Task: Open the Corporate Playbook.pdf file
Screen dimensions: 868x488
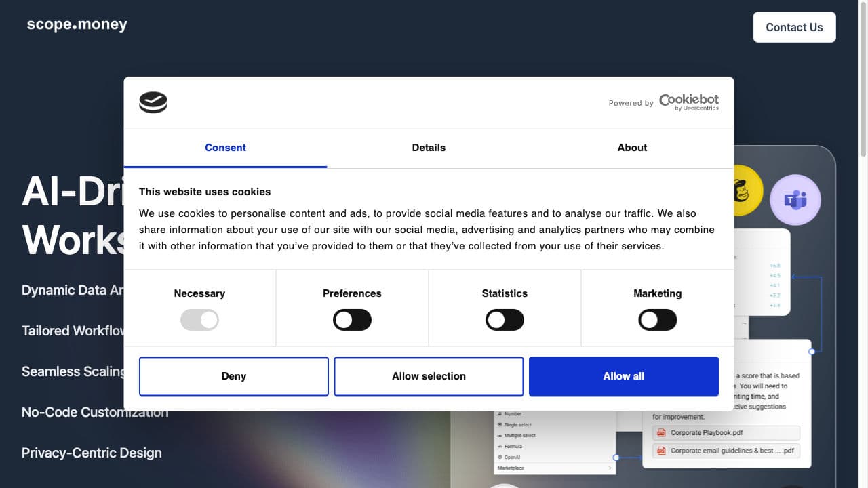Action: coord(726,432)
